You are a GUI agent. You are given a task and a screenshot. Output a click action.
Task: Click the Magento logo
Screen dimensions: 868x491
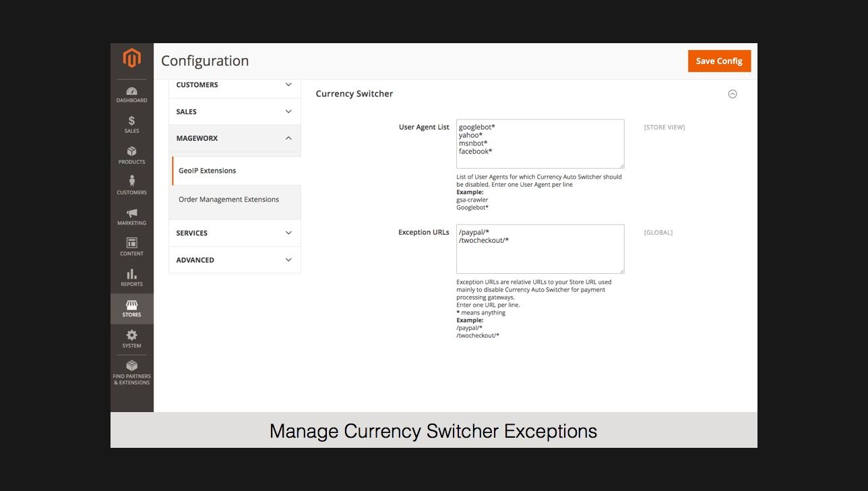click(131, 58)
